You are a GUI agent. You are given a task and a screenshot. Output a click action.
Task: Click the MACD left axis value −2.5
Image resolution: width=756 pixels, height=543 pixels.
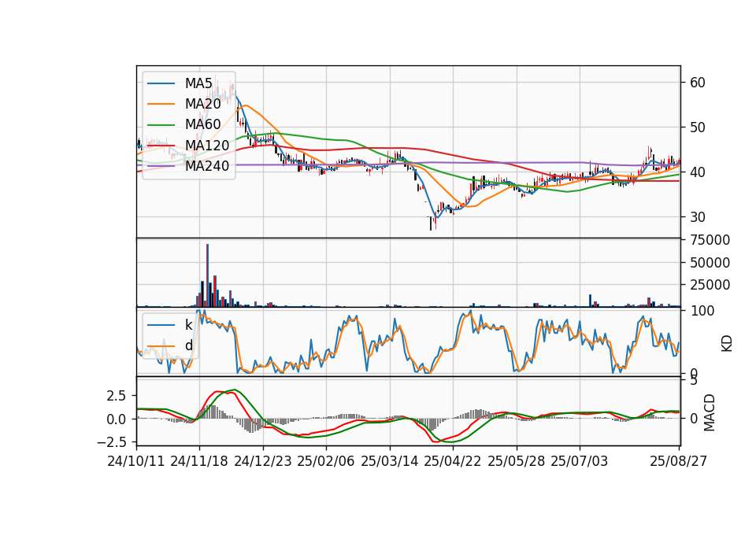point(112,441)
